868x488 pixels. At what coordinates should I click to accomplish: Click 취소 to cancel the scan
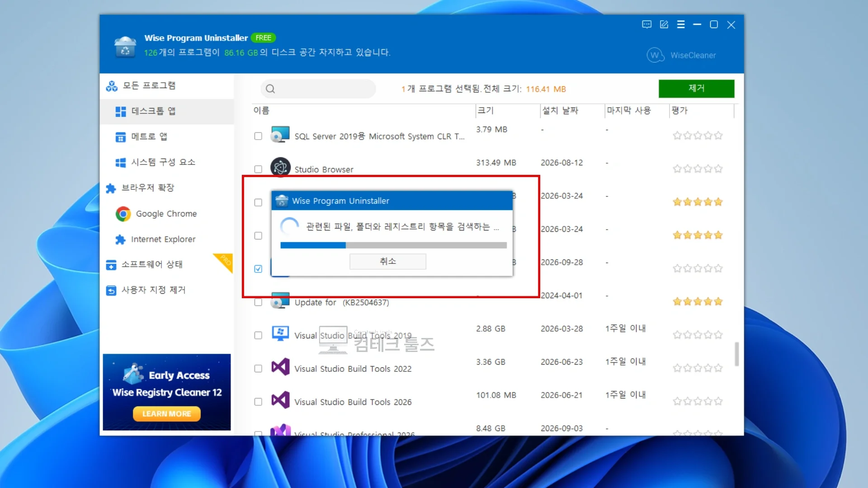point(388,261)
